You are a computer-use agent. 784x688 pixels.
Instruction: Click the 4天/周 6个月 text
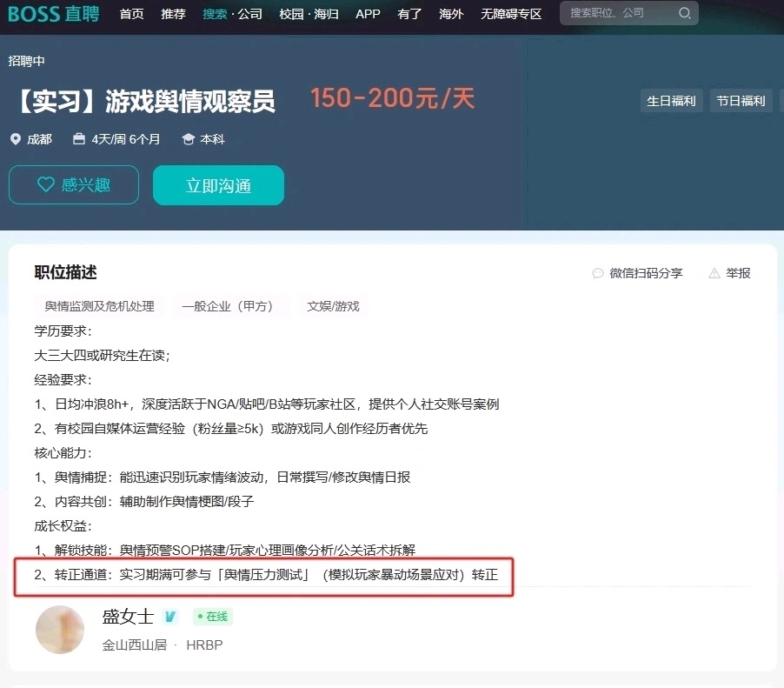coord(126,139)
